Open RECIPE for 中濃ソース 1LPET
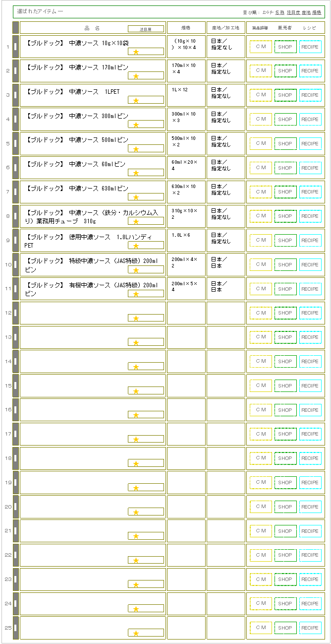The image size is (331, 644). (310, 95)
